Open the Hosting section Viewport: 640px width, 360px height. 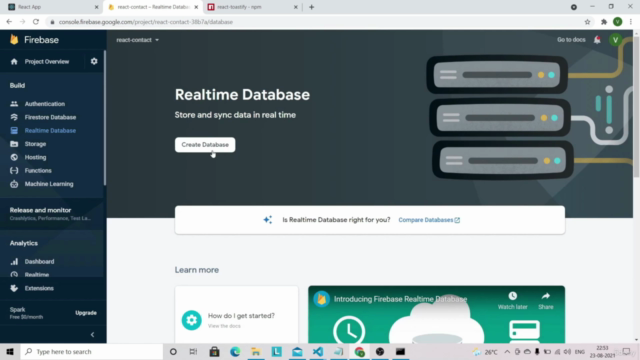(35, 157)
